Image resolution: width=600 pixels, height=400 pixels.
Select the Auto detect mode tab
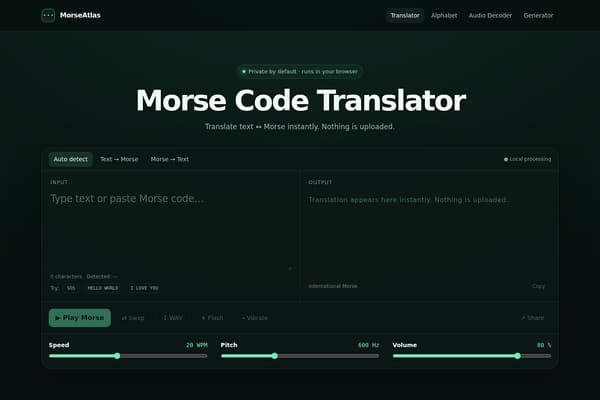pyautogui.click(x=70, y=159)
